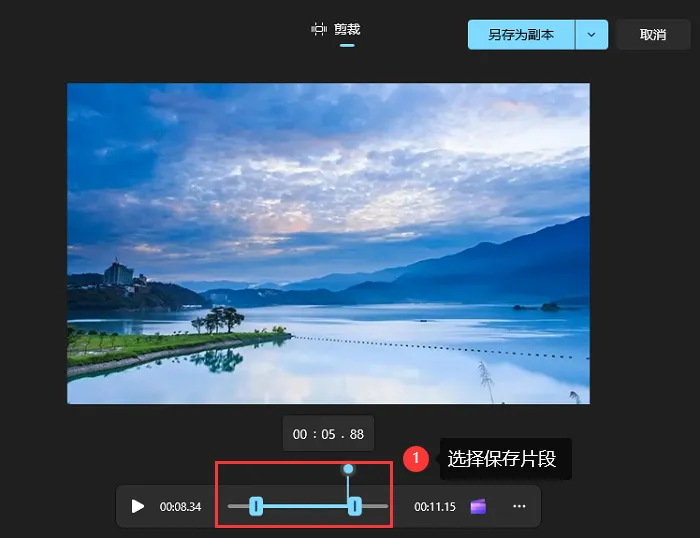The height and width of the screenshot is (538, 700).
Task: Play the video with the play button
Action: coord(138,506)
